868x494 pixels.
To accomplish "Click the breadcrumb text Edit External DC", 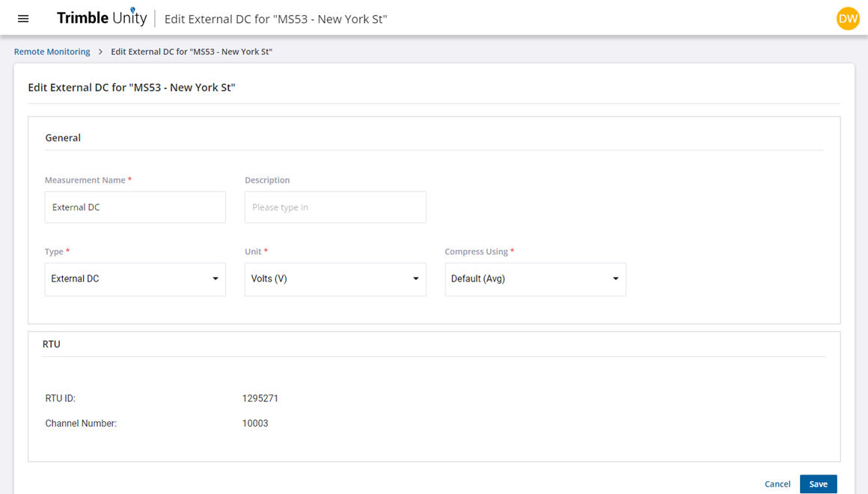I will (192, 52).
